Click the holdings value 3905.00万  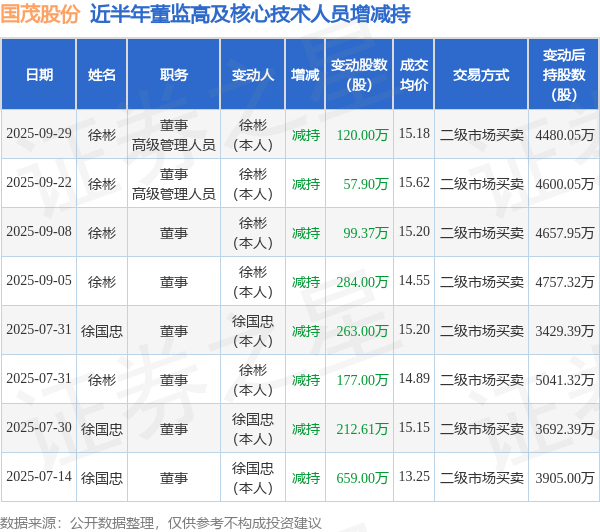tap(565, 478)
